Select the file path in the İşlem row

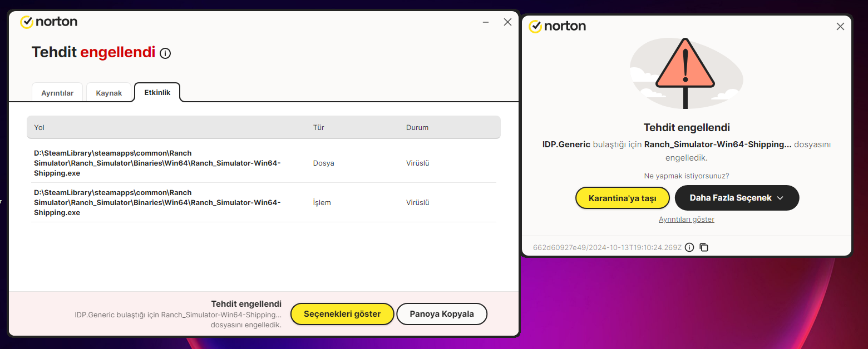pos(157,203)
